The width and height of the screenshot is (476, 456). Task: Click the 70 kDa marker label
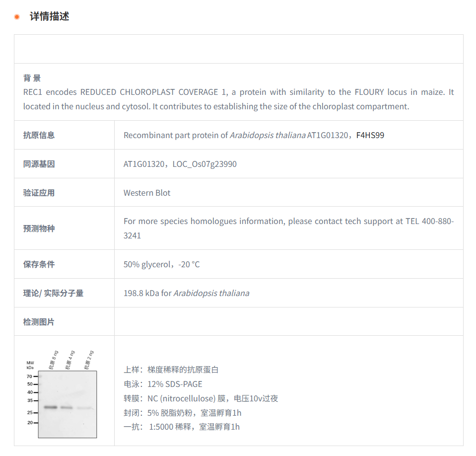29,377
